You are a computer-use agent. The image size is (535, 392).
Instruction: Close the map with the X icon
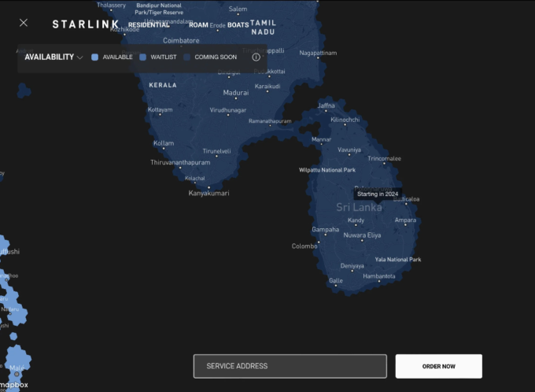click(24, 23)
